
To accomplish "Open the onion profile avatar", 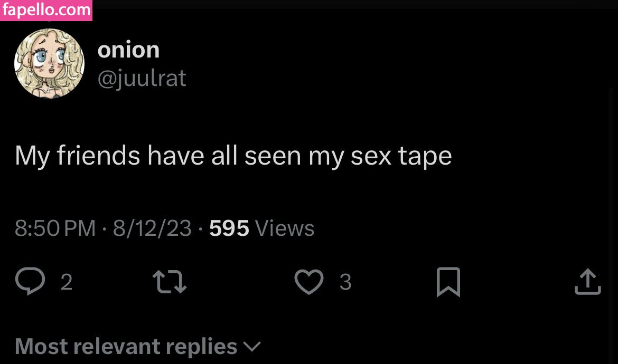I will click(x=49, y=63).
